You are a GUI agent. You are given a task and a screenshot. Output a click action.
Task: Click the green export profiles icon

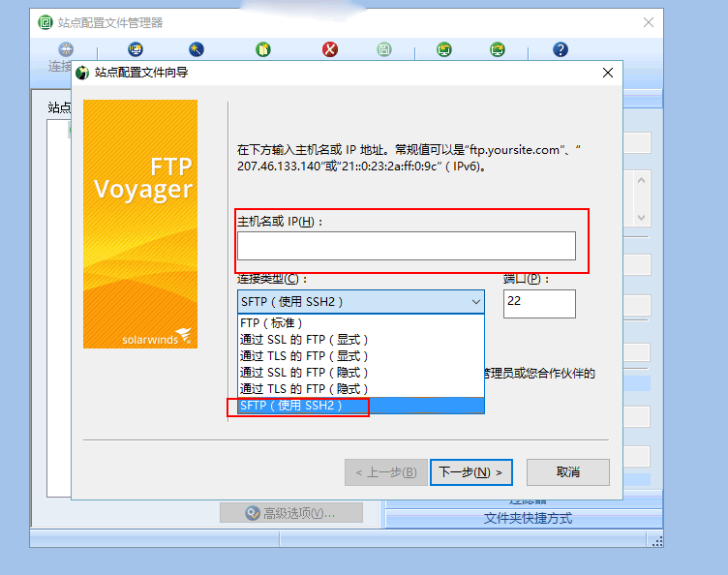point(498,49)
